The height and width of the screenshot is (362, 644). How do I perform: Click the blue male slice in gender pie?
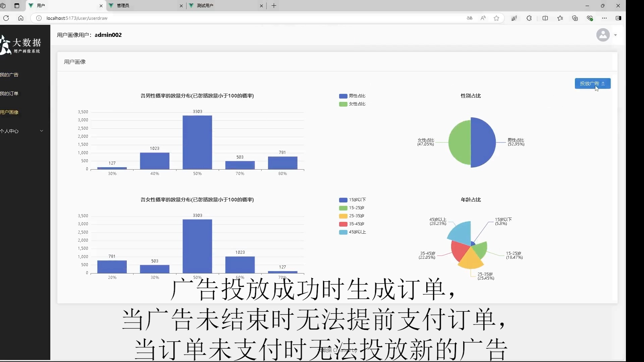(x=483, y=142)
